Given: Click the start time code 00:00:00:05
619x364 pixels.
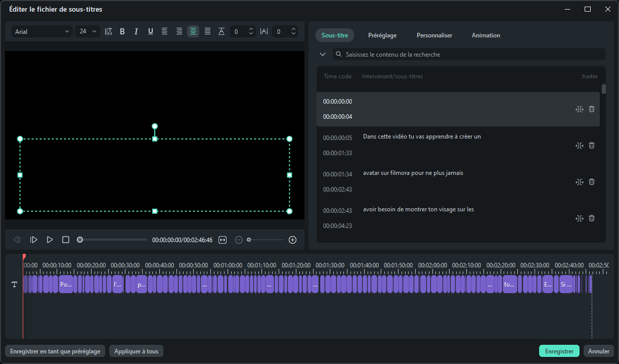Looking at the screenshot, I should [x=337, y=138].
